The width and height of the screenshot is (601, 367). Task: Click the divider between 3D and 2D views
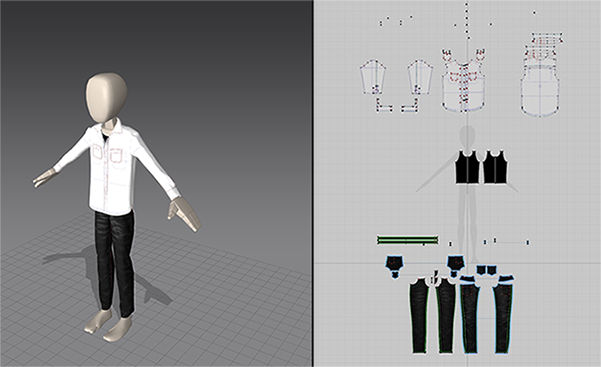click(x=313, y=183)
